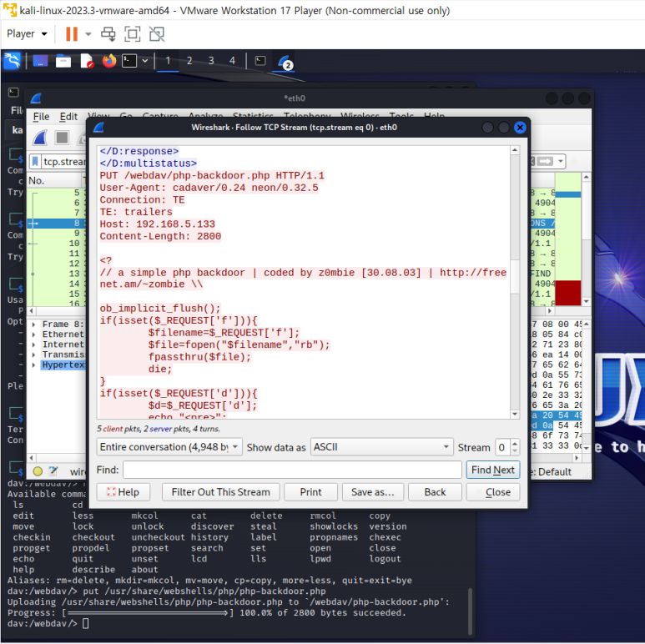The image size is (645, 644).
Task: Click the Back button
Action: pos(435,492)
